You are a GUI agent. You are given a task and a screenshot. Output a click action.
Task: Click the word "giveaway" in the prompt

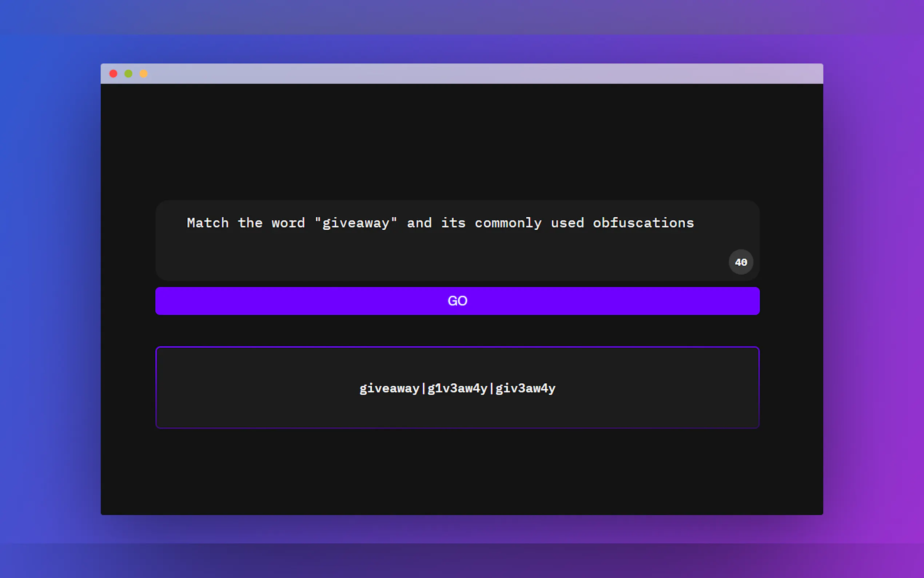[x=356, y=223]
